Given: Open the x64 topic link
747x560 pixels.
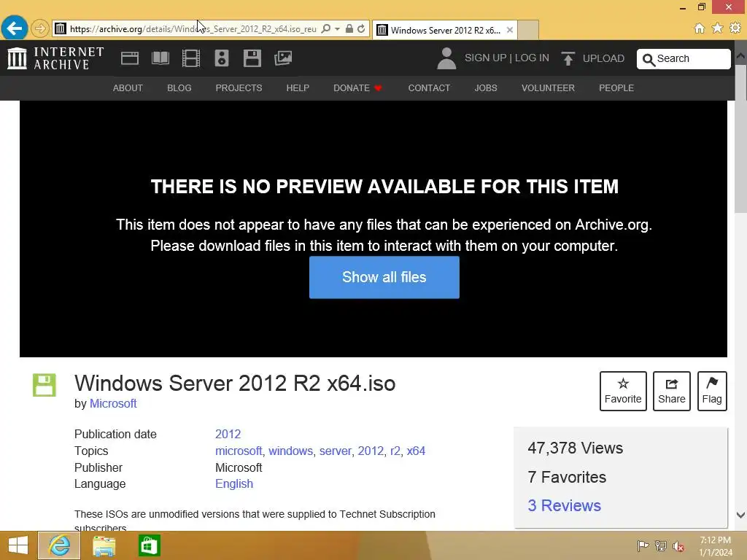Looking at the screenshot, I should [416, 451].
